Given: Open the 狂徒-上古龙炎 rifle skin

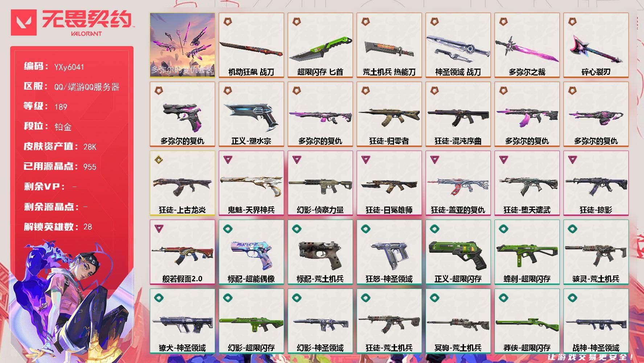Looking at the screenshot, I should [182, 183].
